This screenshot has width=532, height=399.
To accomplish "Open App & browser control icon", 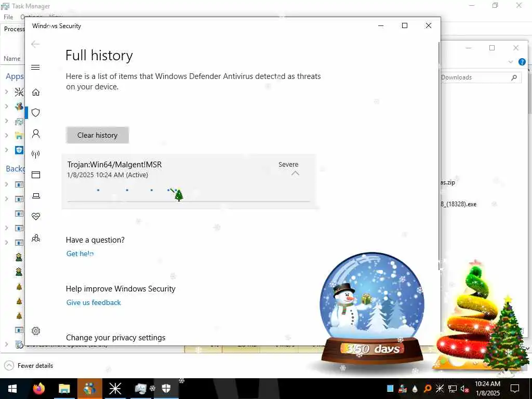I will (36, 175).
